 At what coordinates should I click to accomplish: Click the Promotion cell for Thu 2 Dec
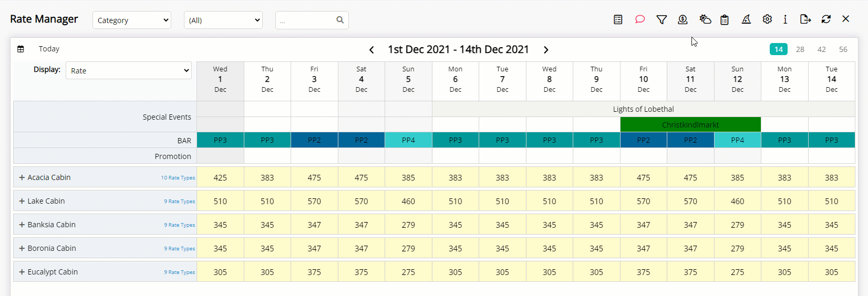coord(267,156)
